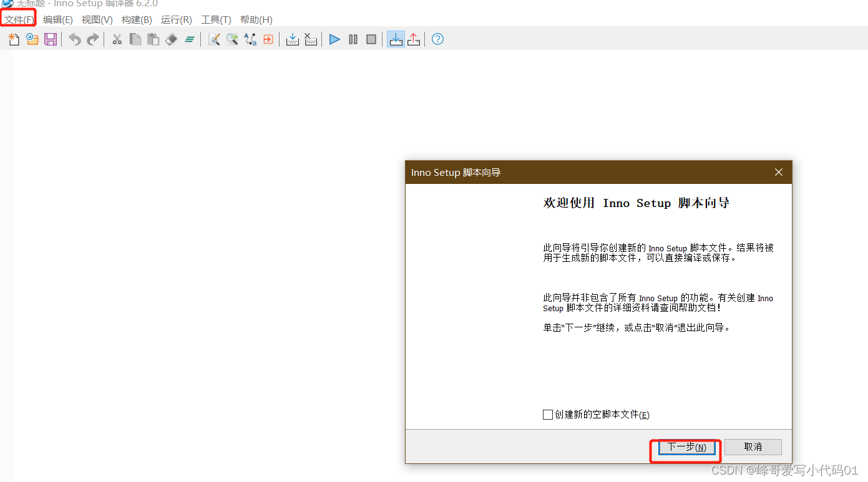Screen dimensions: 868x482
Task: Click the Find Next magnifier icon
Action: pyautogui.click(x=232, y=39)
